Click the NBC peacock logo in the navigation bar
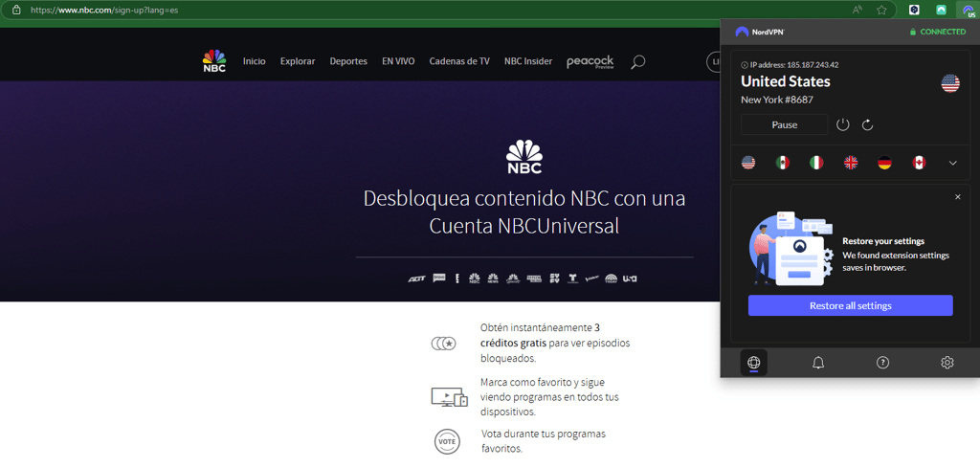The image size is (980, 468). click(214, 60)
